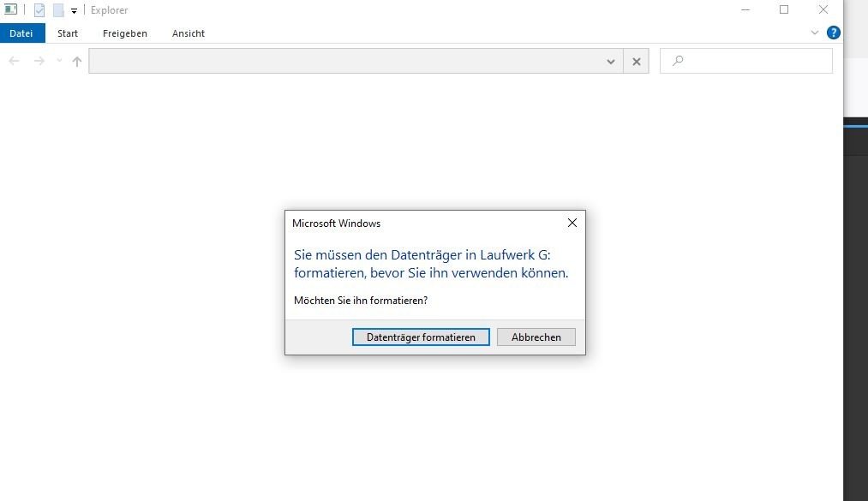Click the New Folder quick access icon
Viewport: 868px width, 501px height.
click(58, 10)
